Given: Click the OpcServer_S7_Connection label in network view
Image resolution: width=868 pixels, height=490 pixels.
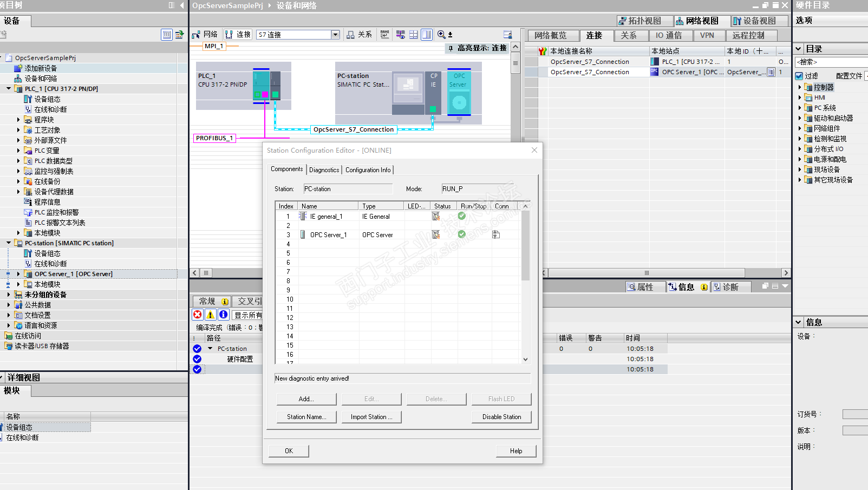Looking at the screenshot, I should 354,129.
